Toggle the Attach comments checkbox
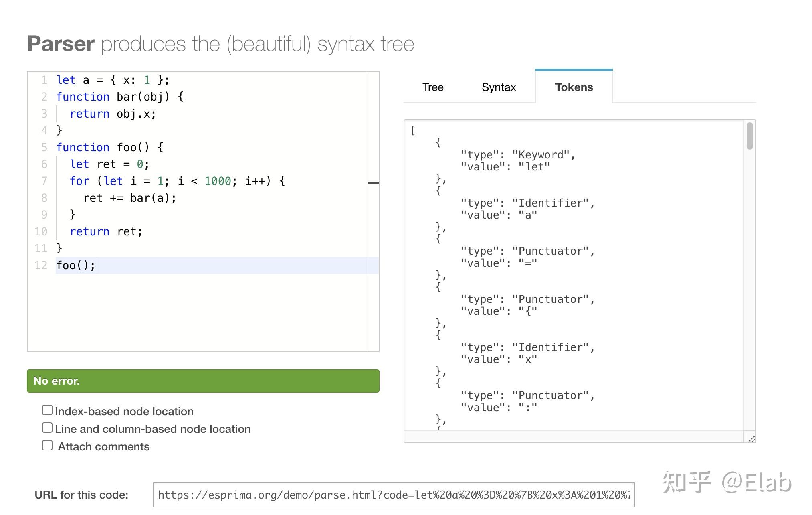 click(47, 446)
